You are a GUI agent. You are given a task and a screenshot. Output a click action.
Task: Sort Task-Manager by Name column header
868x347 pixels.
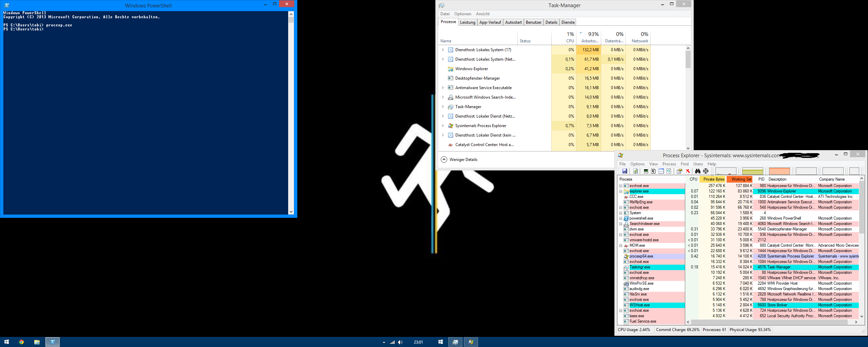(478, 37)
